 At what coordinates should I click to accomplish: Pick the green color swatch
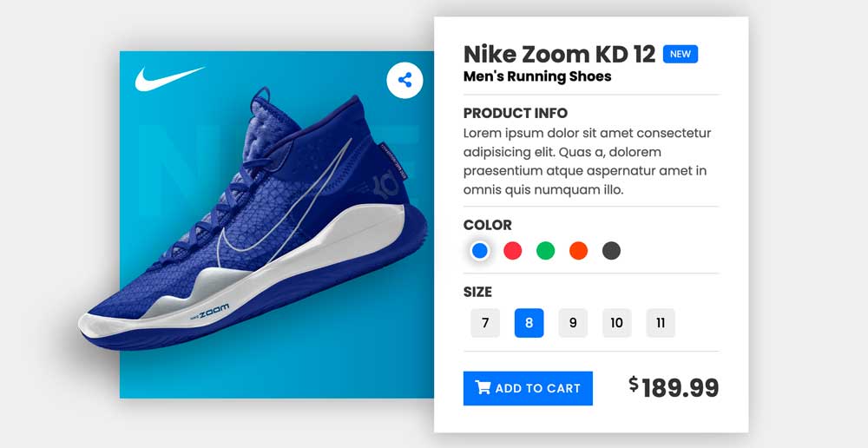click(x=545, y=251)
